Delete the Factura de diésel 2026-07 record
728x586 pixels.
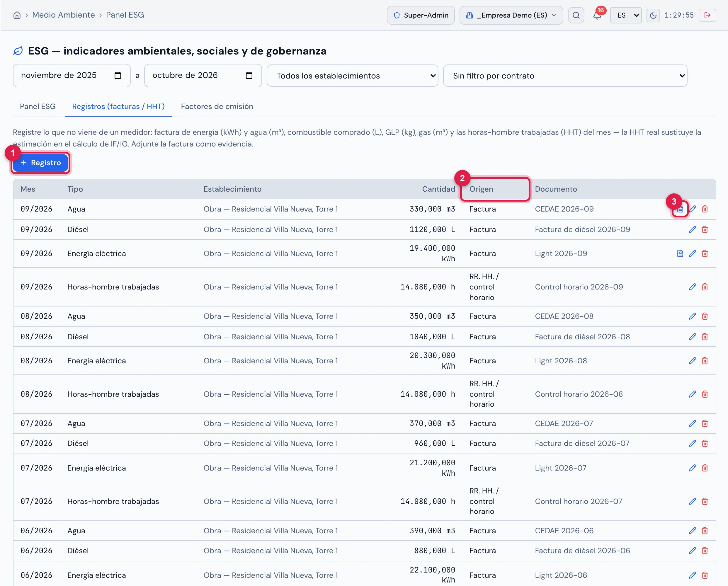[705, 444]
